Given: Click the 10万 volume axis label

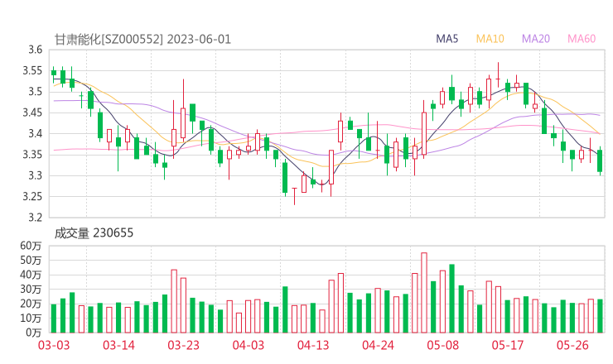Looking at the screenshot, I should tap(31, 318).
